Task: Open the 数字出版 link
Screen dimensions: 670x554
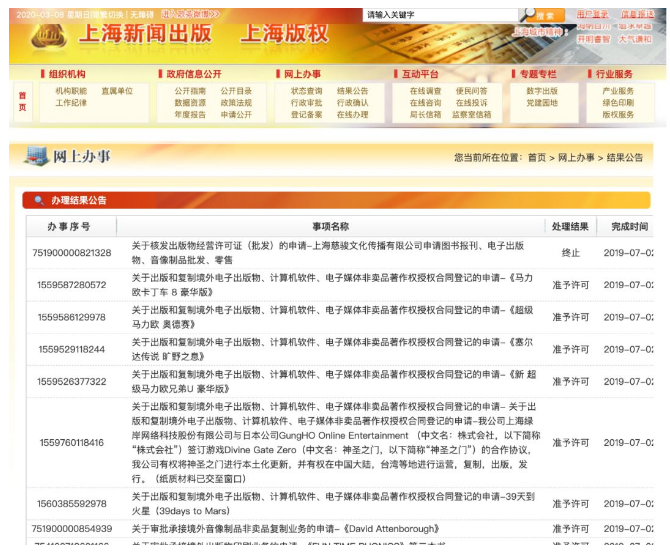Action: click(541, 90)
